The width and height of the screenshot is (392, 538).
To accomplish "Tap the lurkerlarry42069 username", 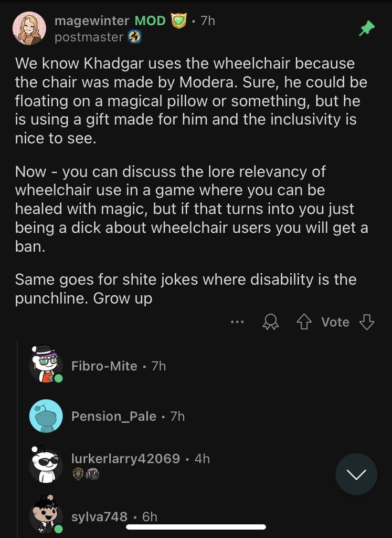I will coord(125,459).
